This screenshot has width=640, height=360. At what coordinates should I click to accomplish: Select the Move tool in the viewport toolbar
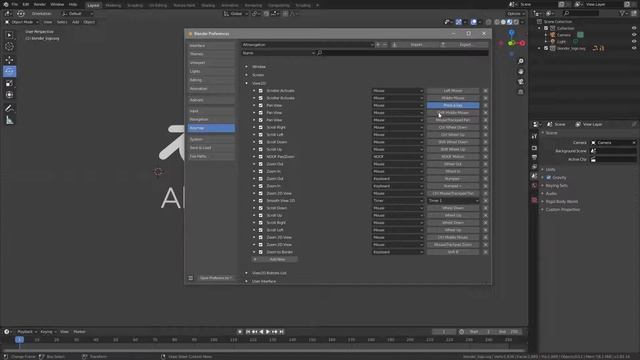9,60
